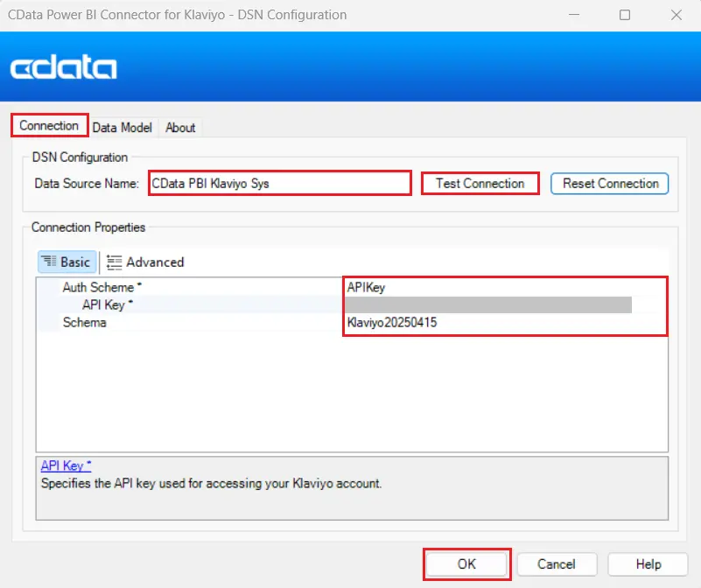This screenshot has height=588, width=701.
Task: Select the API Key row label
Action: [x=103, y=304]
